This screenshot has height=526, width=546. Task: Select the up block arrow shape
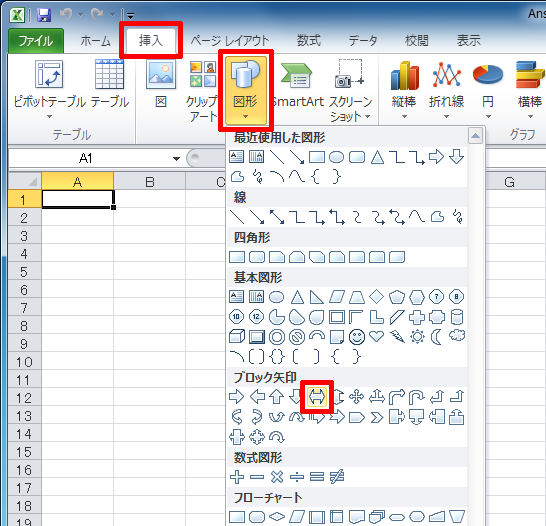point(277,397)
